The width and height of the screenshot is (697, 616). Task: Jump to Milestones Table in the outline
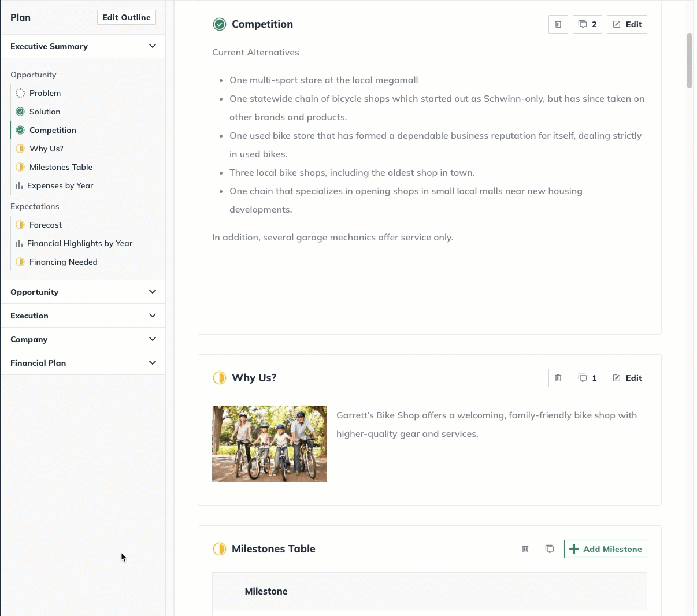(x=61, y=167)
